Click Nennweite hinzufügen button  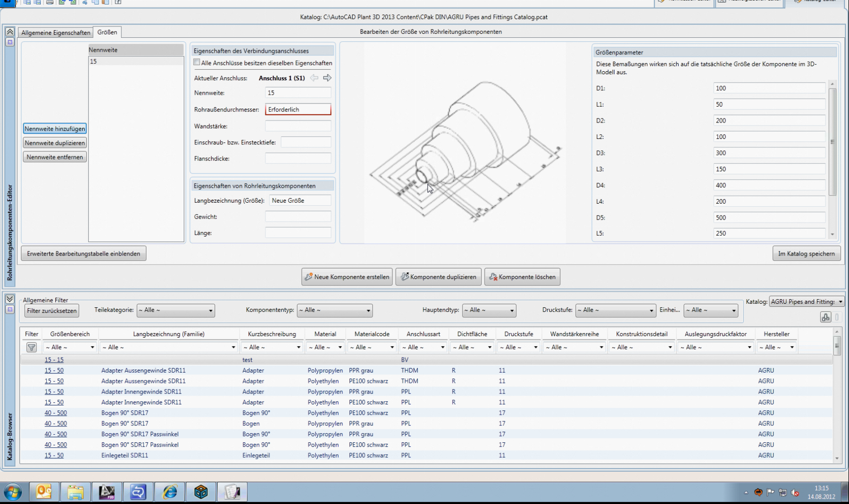(x=55, y=128)
